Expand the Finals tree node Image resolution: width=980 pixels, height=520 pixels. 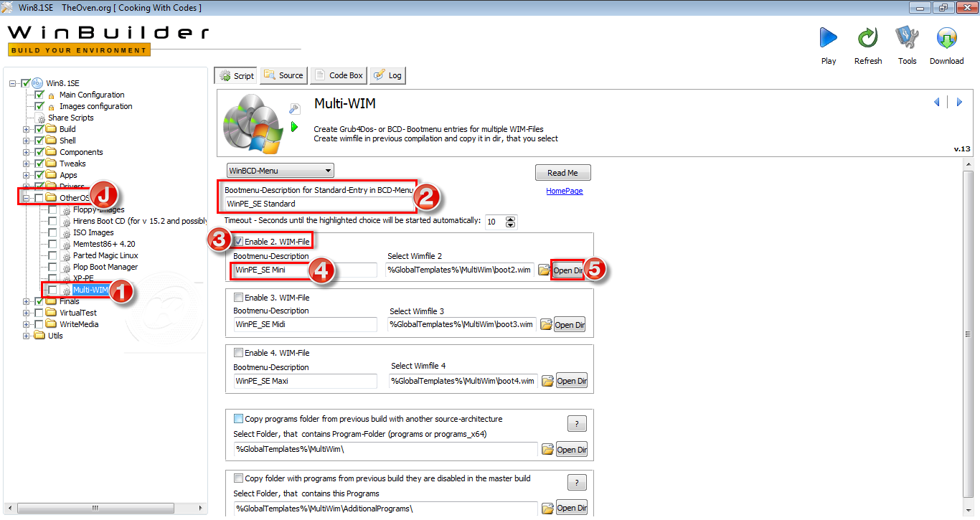27,301
